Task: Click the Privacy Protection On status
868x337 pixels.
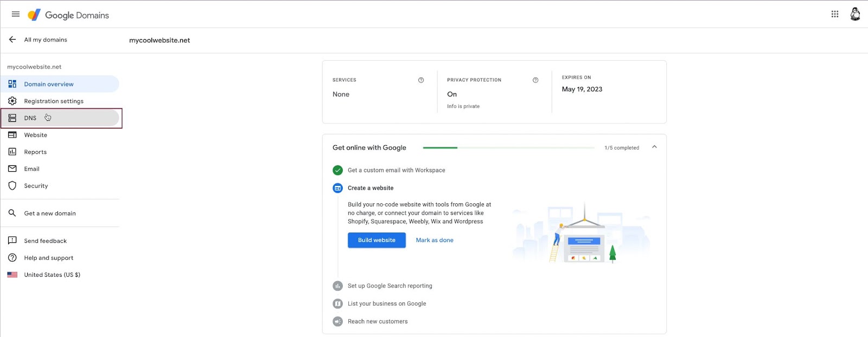Action: [x=452, y=94]
